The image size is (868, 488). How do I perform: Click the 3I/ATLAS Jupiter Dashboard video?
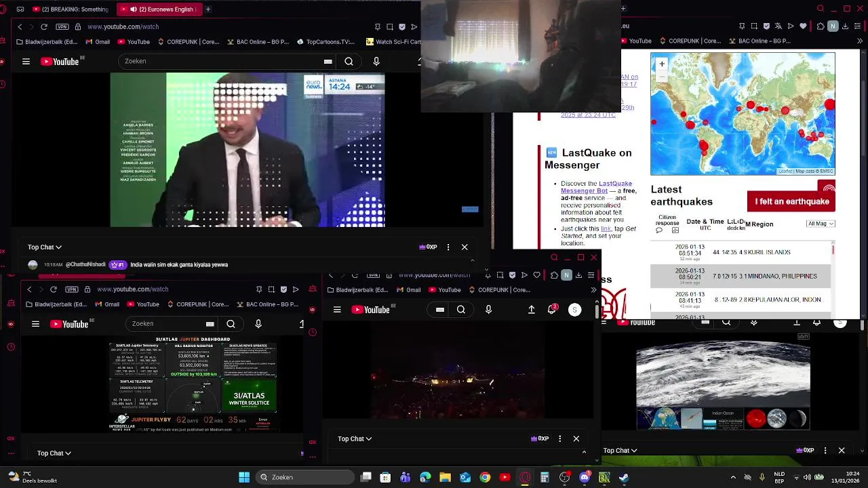193,385
